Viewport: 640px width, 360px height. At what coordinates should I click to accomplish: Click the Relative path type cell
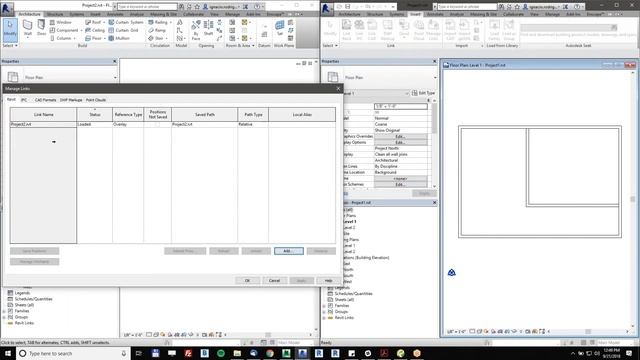[253, 124]
